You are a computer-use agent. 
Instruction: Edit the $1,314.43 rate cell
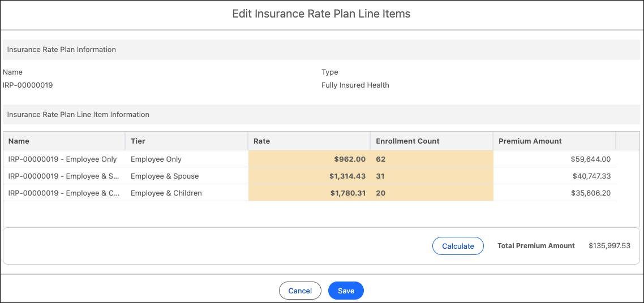point(309,176)
